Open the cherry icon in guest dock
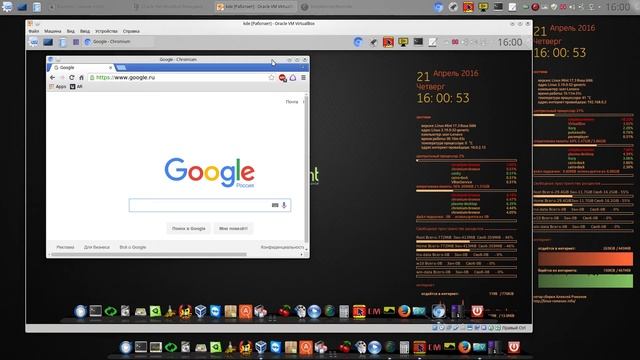This screenshot has height=360, width=640. 284,311
